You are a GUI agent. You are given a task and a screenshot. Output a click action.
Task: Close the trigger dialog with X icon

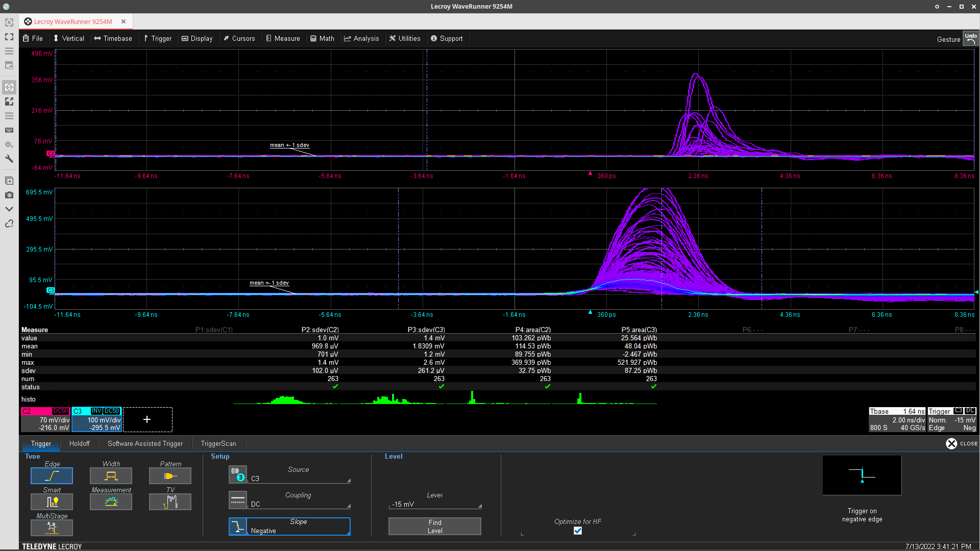[x=951, y=443]
